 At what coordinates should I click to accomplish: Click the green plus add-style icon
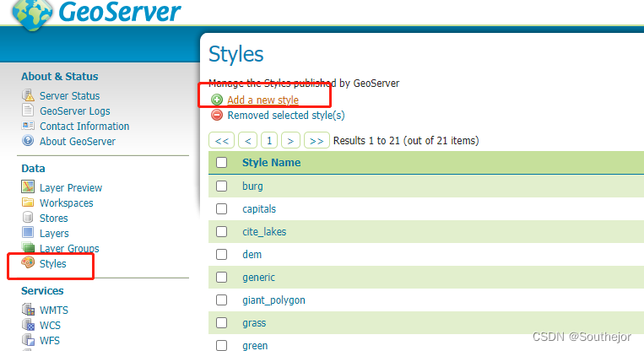(217, 100)
